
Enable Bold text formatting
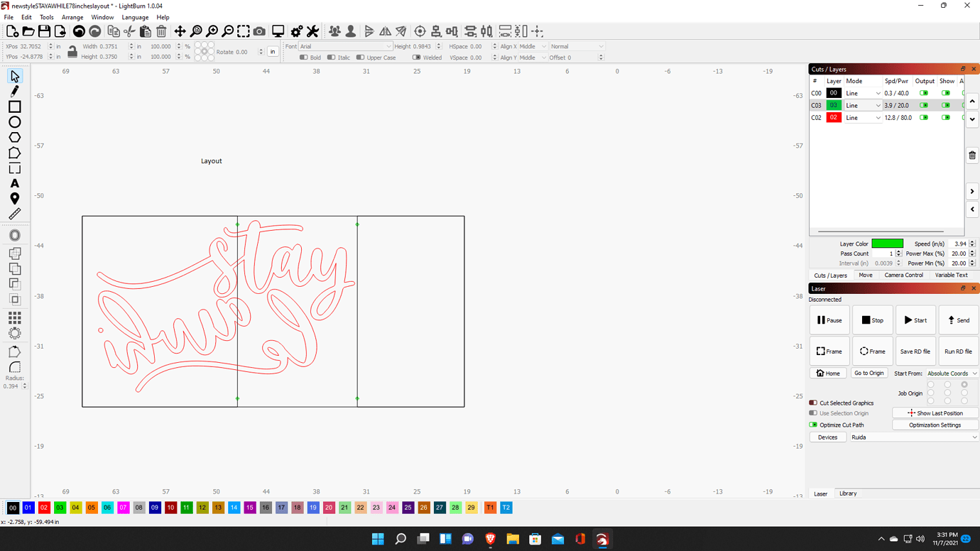point(304,58)
